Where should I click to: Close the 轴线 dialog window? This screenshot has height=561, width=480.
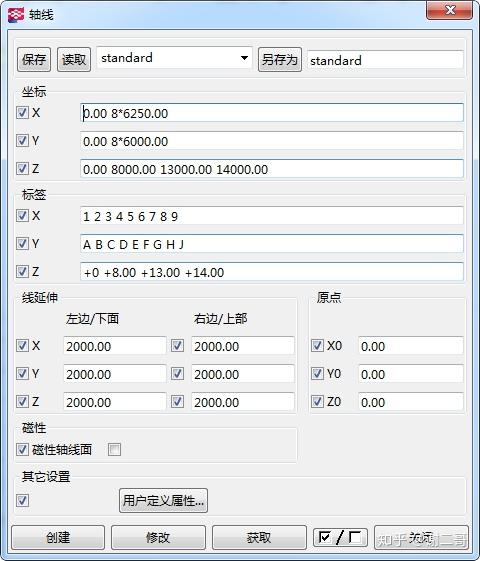click(x=450, y=10)
